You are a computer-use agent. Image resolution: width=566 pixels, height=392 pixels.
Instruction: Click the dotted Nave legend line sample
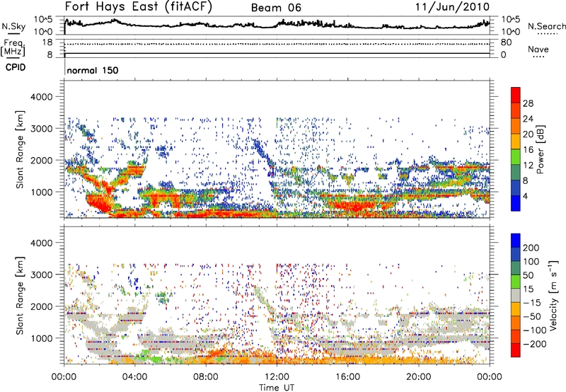point(538,57)
